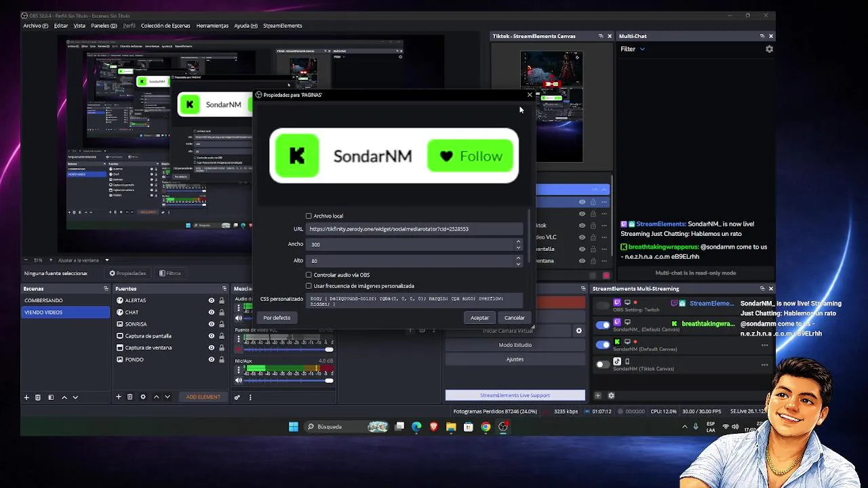Open preview scaling dropdown Ajustar a la ventana
The height and width of the screenshot is (488, 868).
[83, 260]
